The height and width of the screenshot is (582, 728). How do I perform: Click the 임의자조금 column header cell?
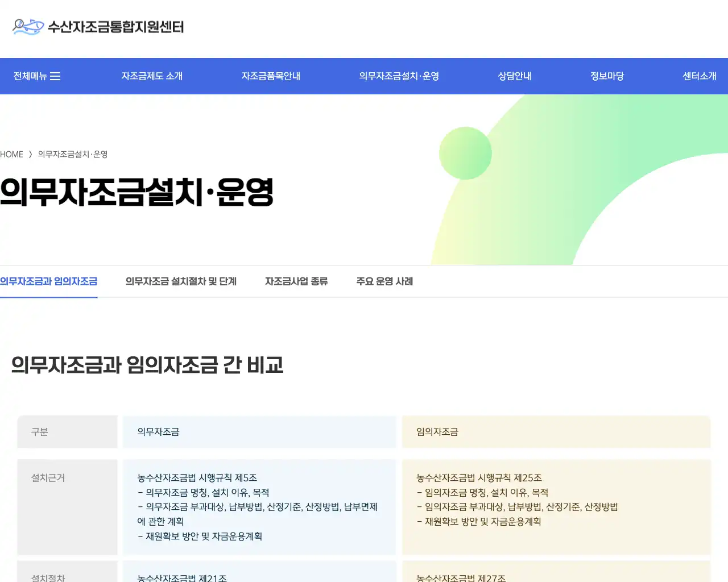coord(556,432)
